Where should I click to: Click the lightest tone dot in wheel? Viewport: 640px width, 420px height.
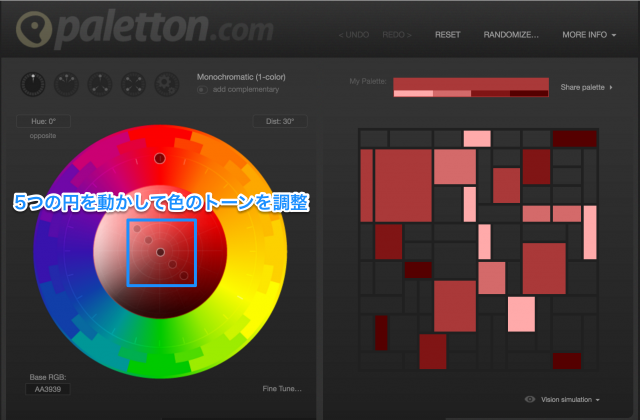137,229
